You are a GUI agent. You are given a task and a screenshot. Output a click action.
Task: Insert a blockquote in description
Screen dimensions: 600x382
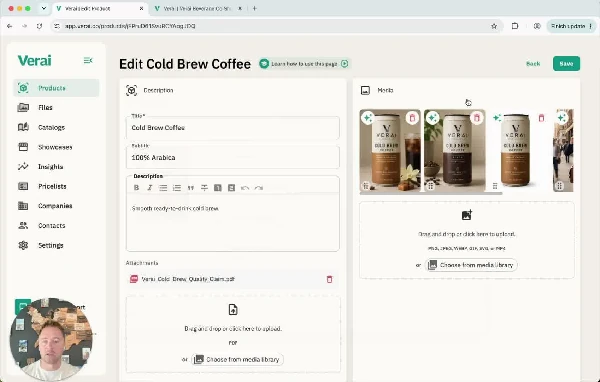(191, 188)
